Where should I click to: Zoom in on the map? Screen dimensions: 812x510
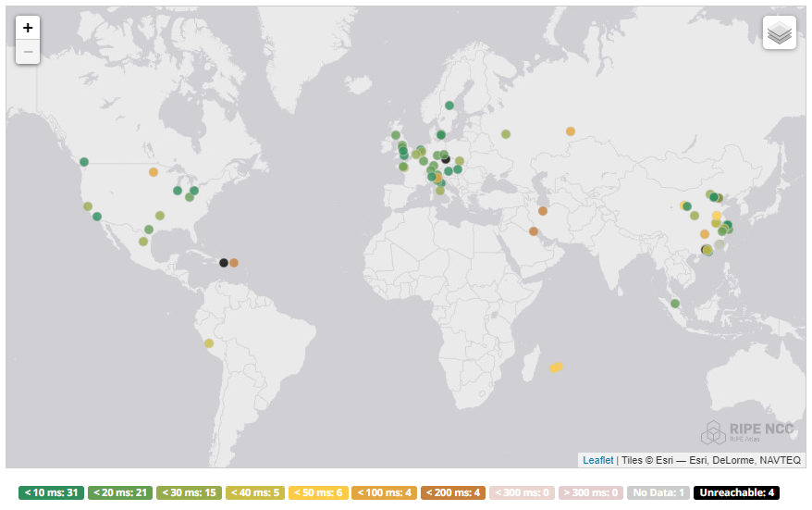[28, 28]
